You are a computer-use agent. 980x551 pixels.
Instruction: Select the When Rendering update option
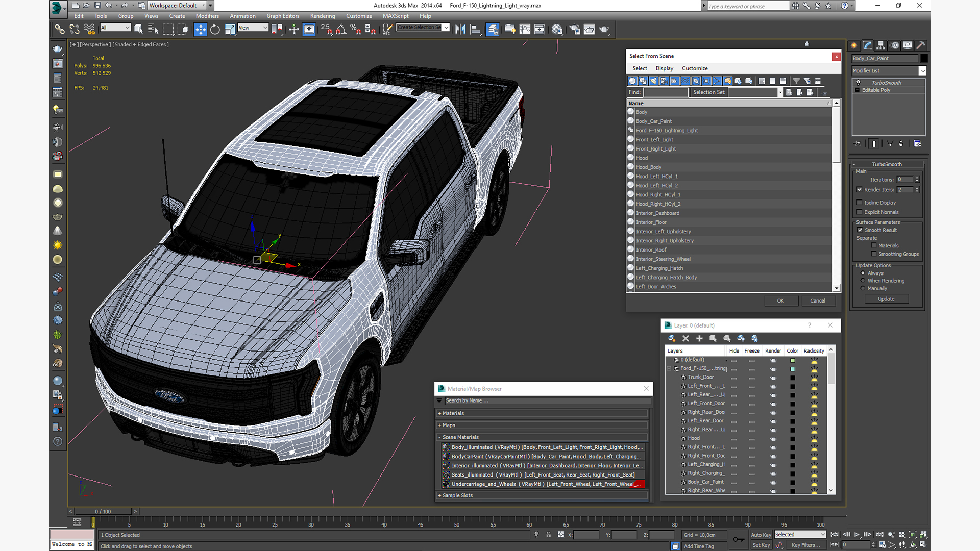pos(863,281)
